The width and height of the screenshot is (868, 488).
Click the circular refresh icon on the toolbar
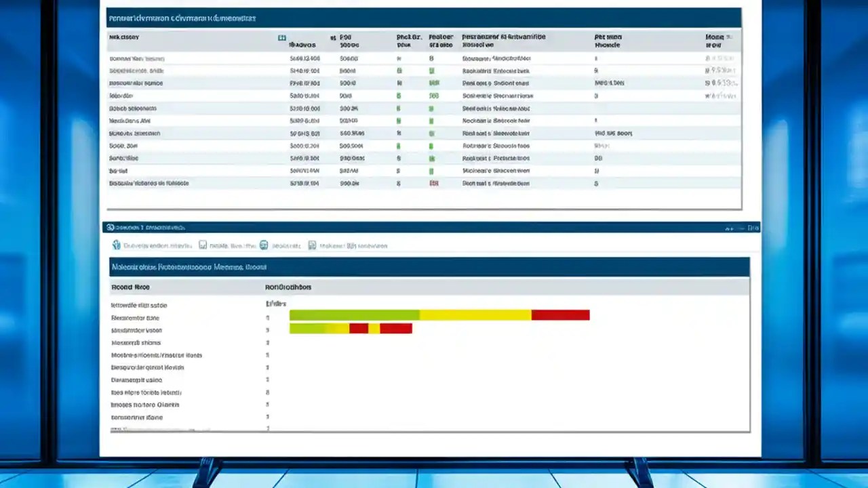(263, 245)
